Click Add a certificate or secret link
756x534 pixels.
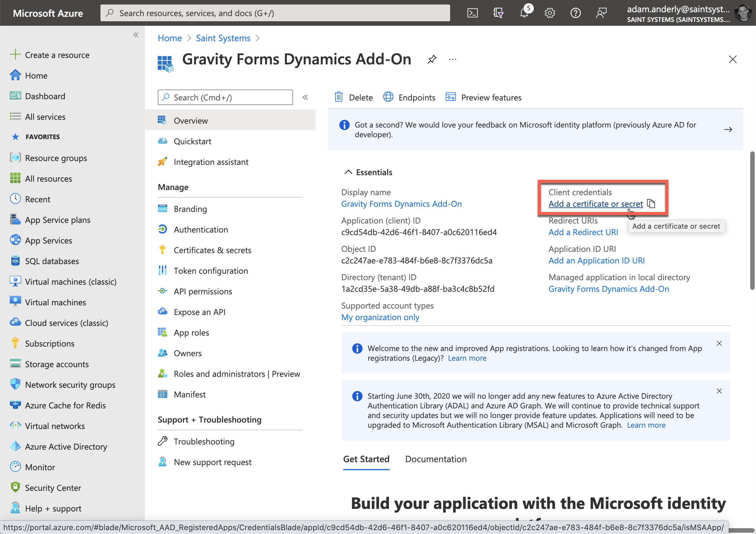point(595,204)
